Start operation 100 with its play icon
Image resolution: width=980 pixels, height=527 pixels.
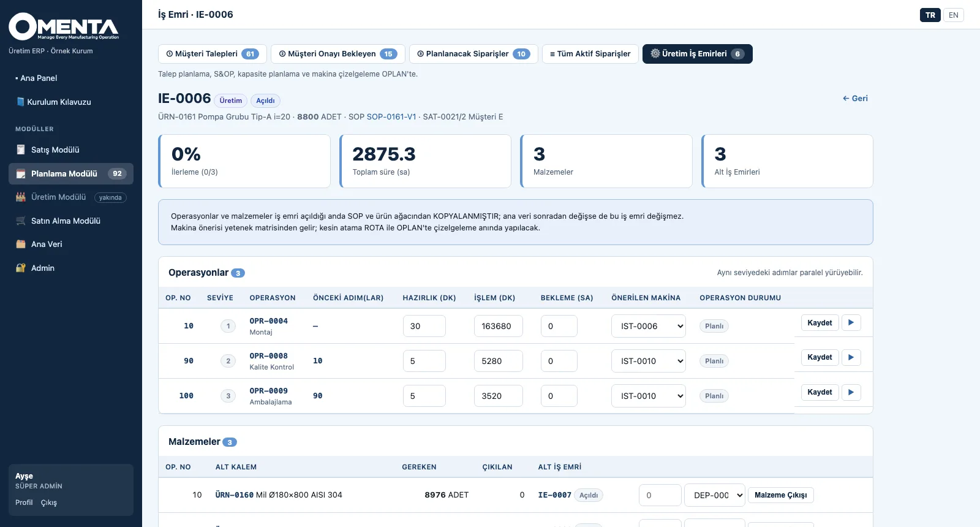tap(851, 392)
